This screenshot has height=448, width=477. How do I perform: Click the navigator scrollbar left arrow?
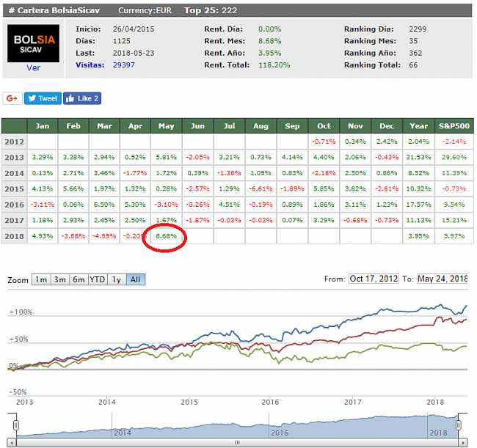(12, 443)
